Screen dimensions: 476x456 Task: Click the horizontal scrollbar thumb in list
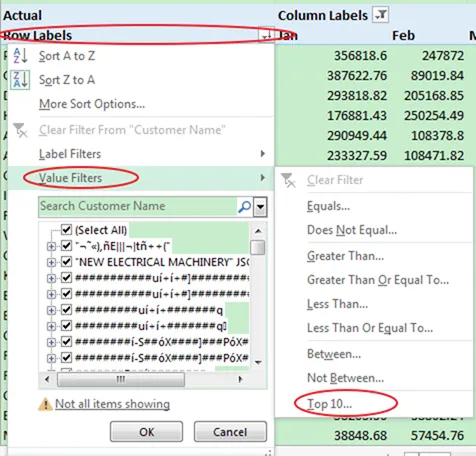(121, 379)
